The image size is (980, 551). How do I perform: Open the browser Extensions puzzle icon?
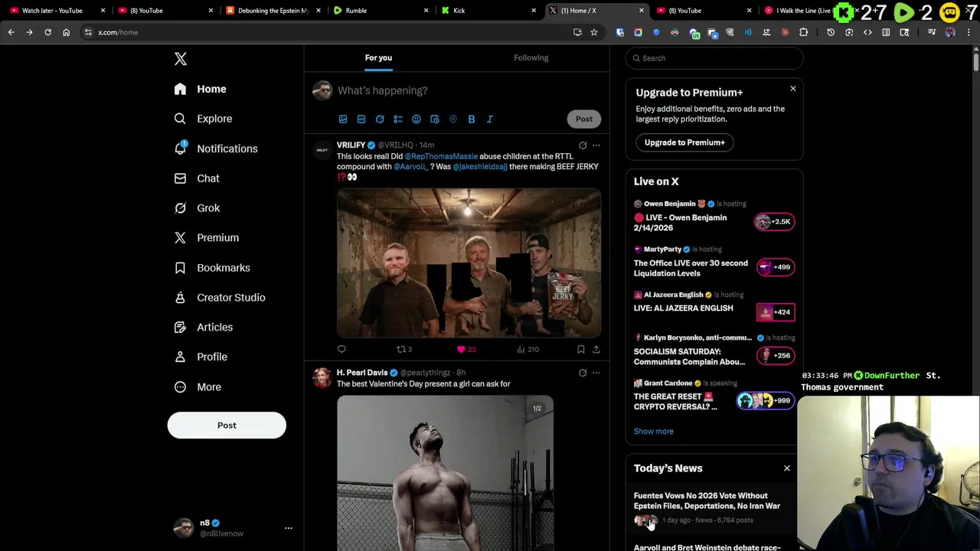click(803, 32)
